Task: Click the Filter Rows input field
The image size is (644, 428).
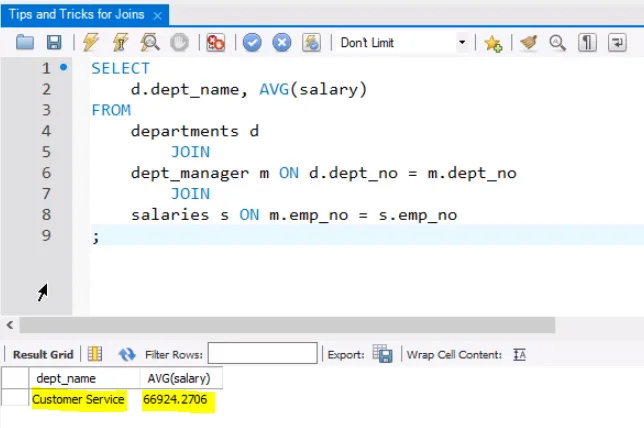Action: coord(262,354)
